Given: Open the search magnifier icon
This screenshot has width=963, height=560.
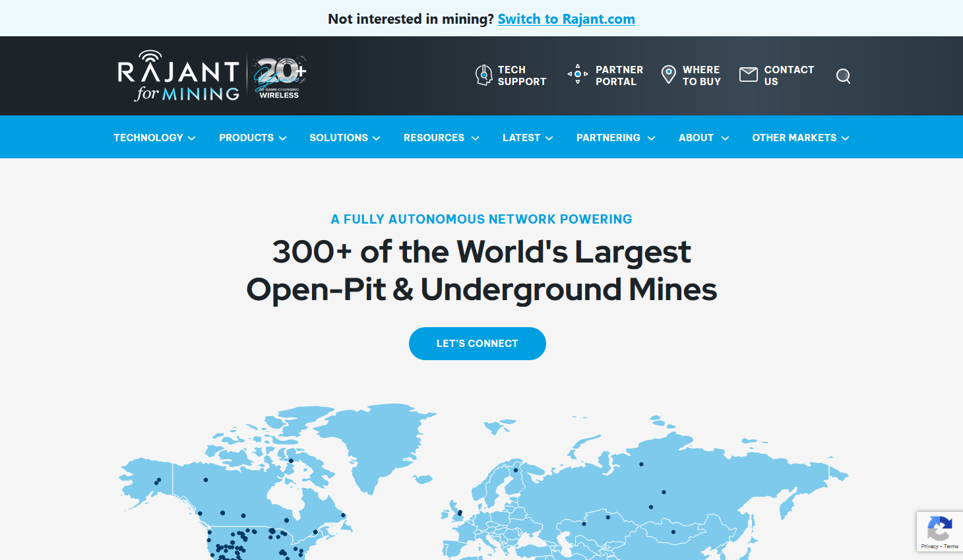Looking at the screenshot, I should 843,76.
